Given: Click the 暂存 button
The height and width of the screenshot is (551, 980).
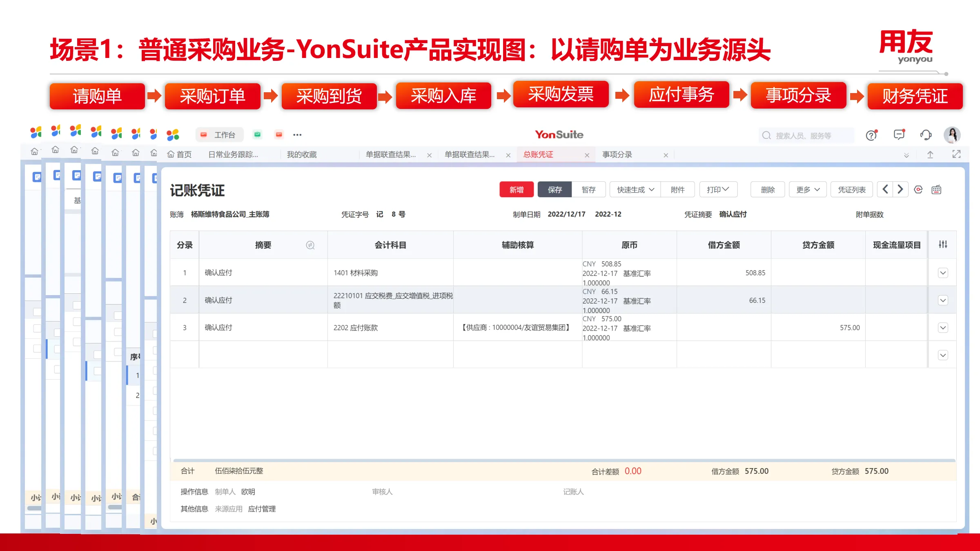Looking at the screenshot, I should [x=588, y=190].
